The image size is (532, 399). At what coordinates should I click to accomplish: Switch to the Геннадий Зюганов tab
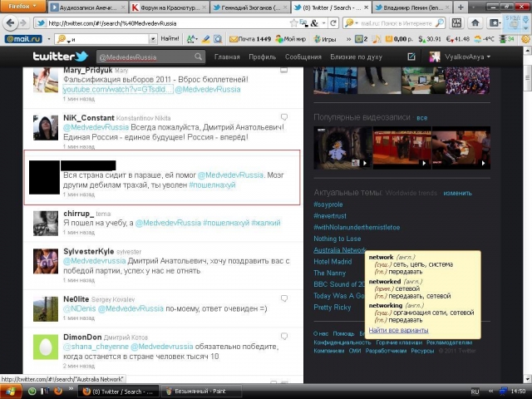click(250, 7)
